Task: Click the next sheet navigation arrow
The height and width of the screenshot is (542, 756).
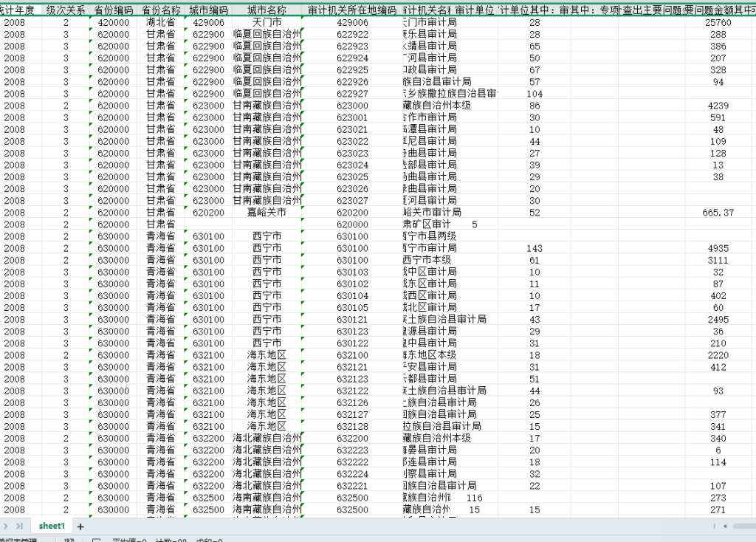Action: [x=6, y=526]
